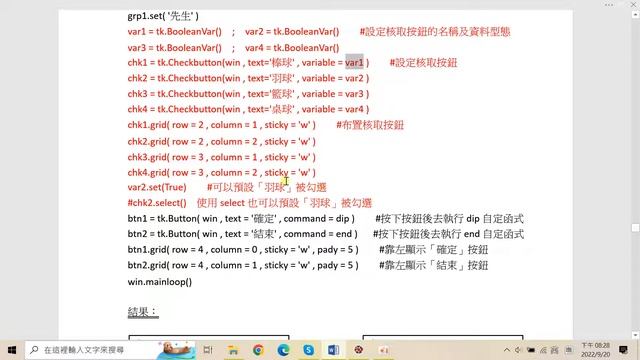Click the line grp1.set('先生')
Viewport: 640px width, 360px height.
163,16
